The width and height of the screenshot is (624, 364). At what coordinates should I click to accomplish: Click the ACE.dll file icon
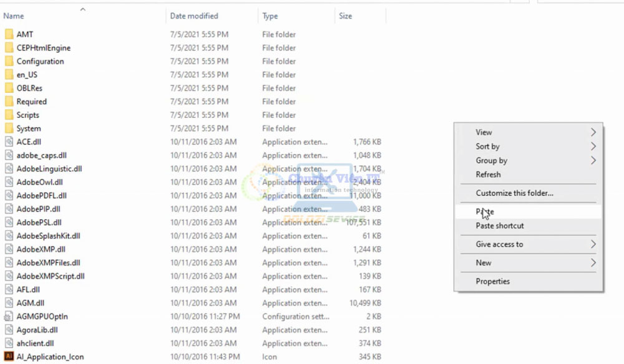click(9, 141)
